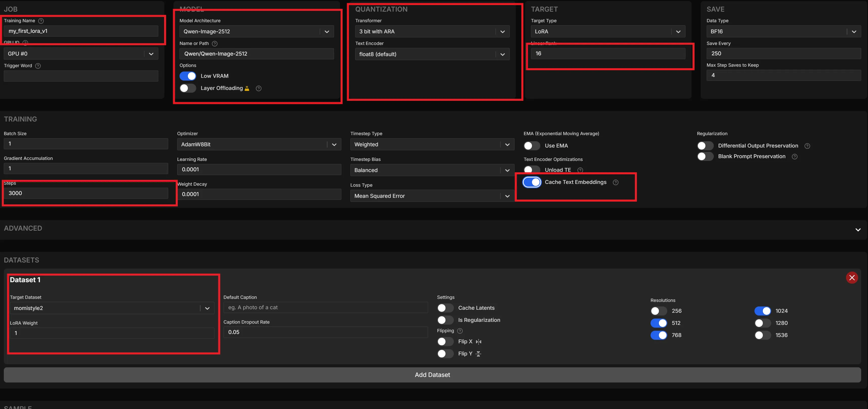The image size is (868, 409).
Task: Click help icon next to Training Name
Action: 41,21
